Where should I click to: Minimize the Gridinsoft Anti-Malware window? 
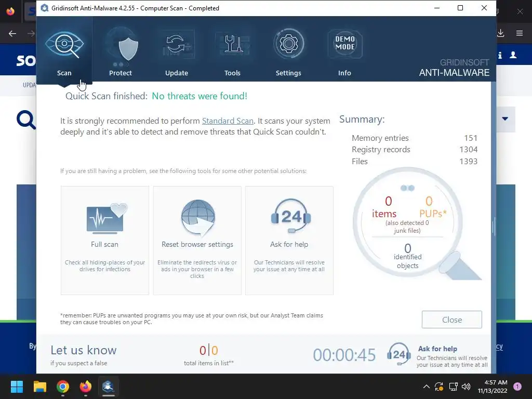pyautogui.click(x=437, y=8)
